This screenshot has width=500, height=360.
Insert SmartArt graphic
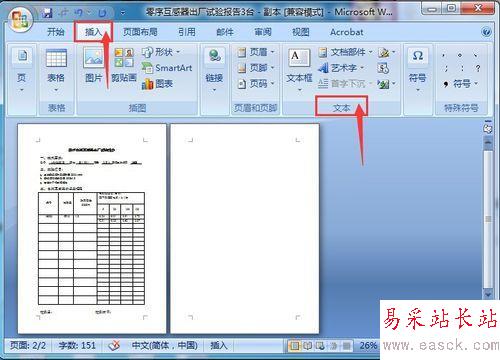[167, 68]
